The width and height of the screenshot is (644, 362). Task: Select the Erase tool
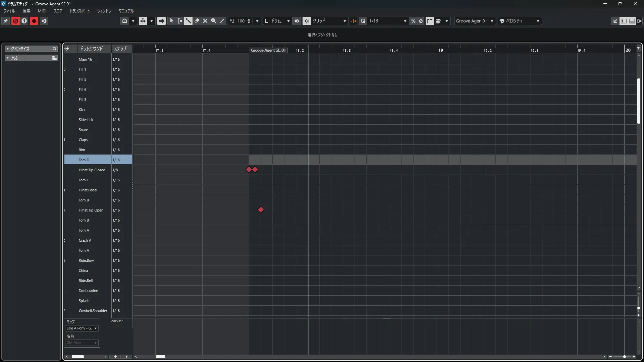pyautogui.click(x=197, y=21)
